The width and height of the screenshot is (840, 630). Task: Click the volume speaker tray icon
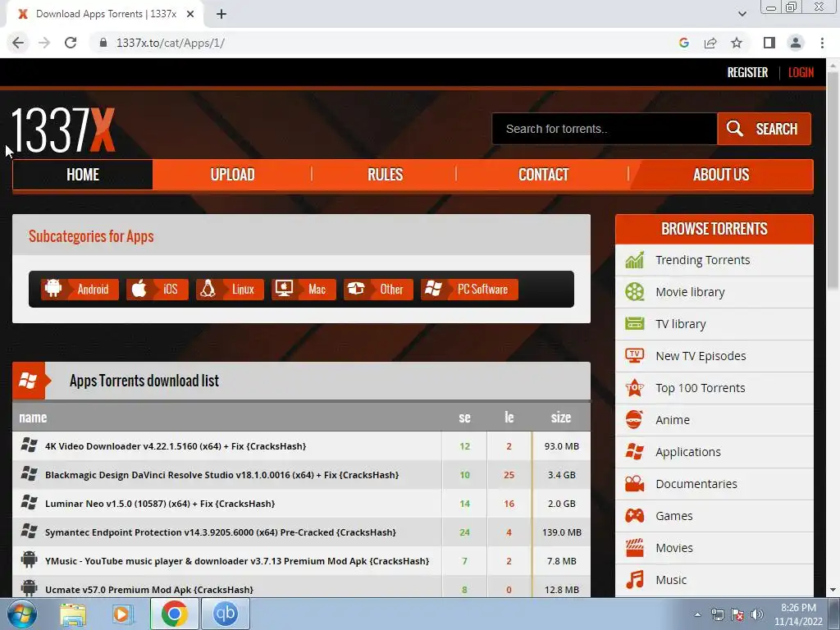[757, 614]
